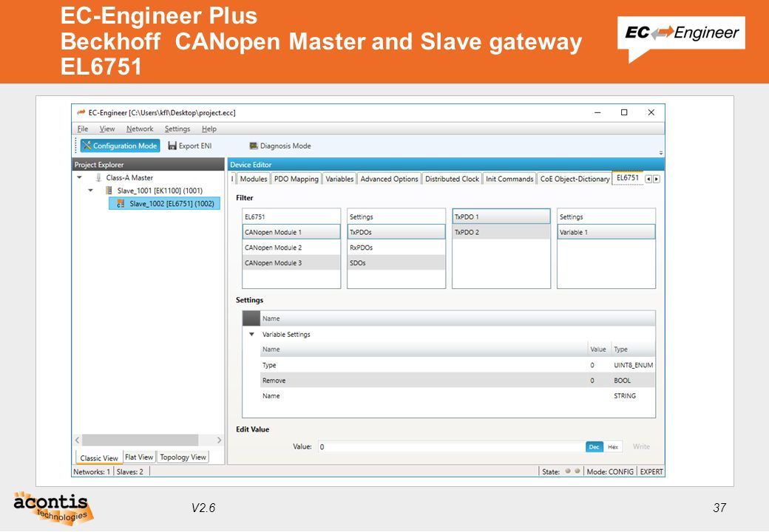
Task: Switch to Flat View tab
Action: [139, 457]
